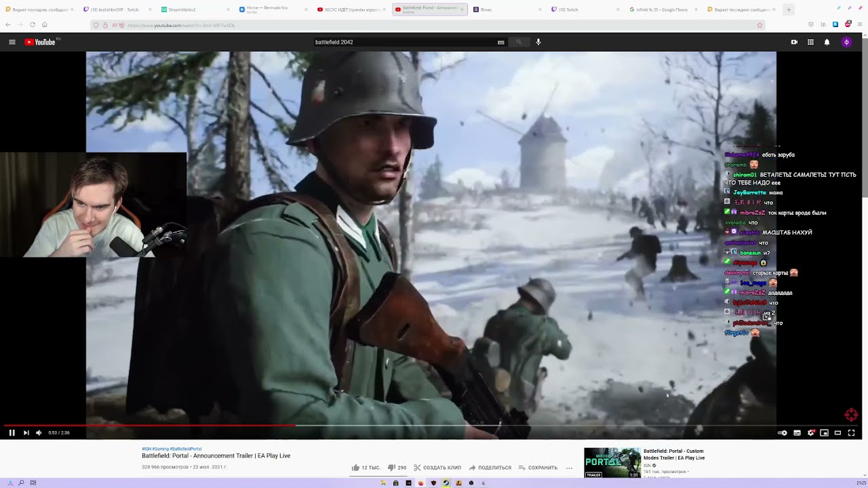Open the notifications bell
This screenshot has height=488, width=868.
tap(827, 42)
